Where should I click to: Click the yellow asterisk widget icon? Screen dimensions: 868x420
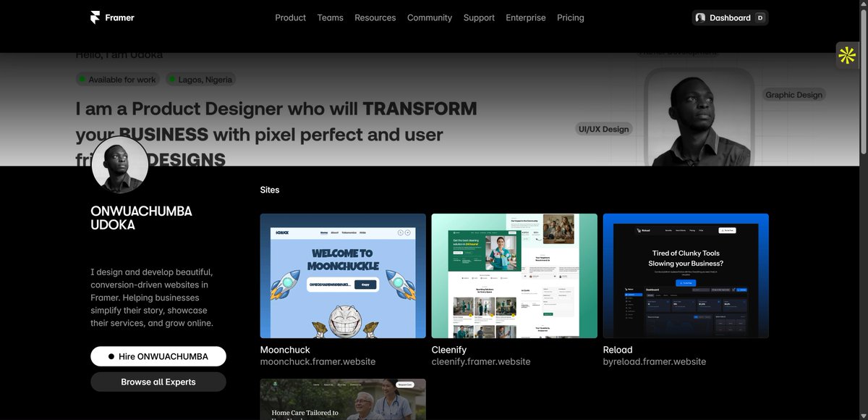click(x=846, y=54)
